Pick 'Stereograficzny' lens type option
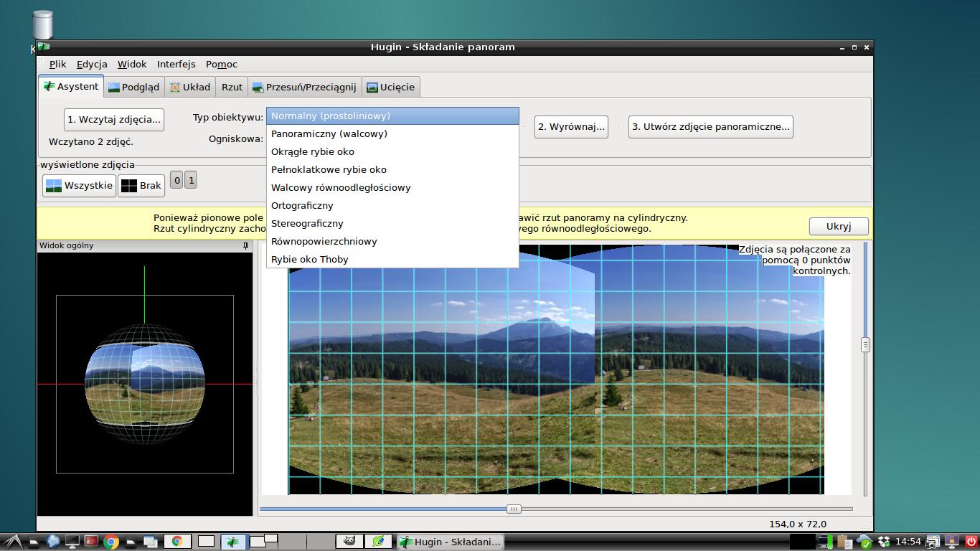 click(307, 223)
